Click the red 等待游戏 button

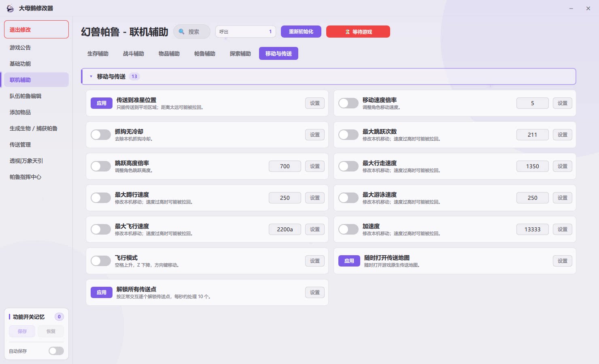coord(358,32)
